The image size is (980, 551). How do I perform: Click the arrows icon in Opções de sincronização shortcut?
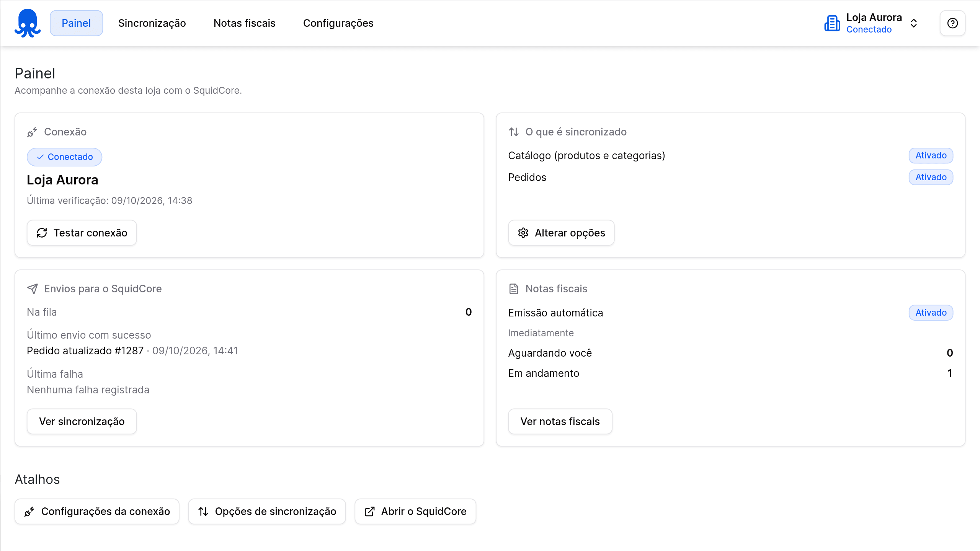point(203,512)
